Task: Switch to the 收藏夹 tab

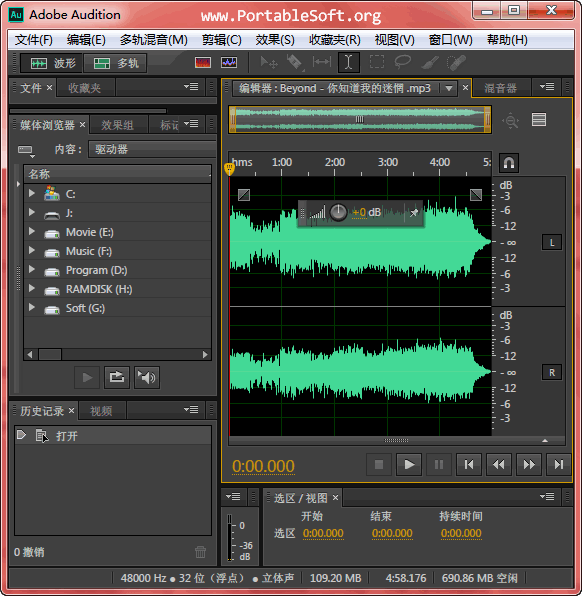Action: pos(84,88)
